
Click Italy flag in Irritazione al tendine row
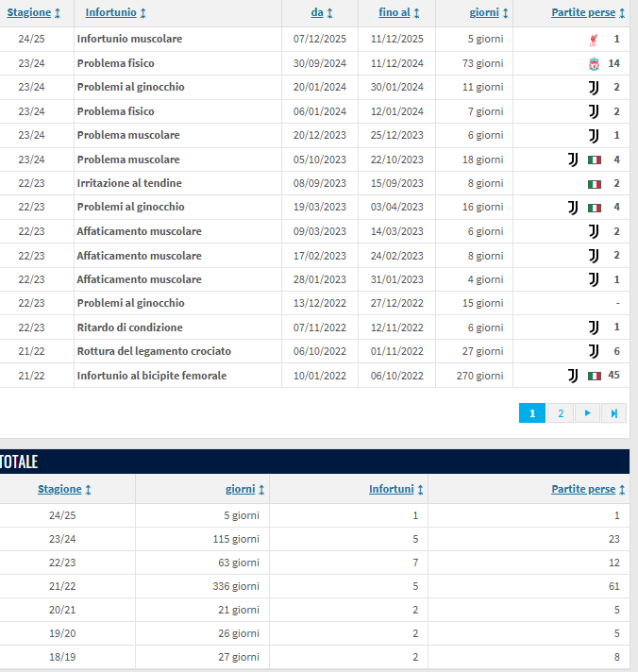[x=594, y=183]
